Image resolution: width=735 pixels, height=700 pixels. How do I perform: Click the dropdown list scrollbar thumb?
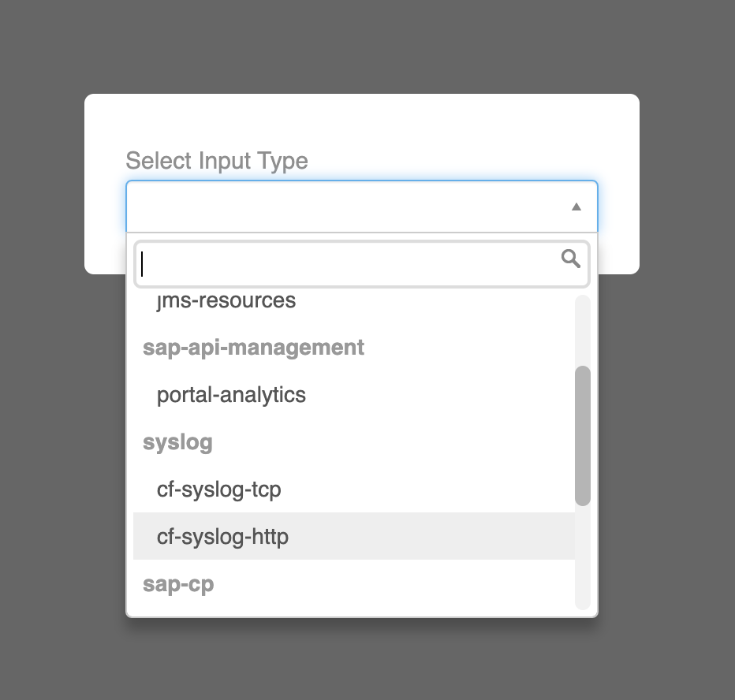pyautogui.click(x=583, y=435)
